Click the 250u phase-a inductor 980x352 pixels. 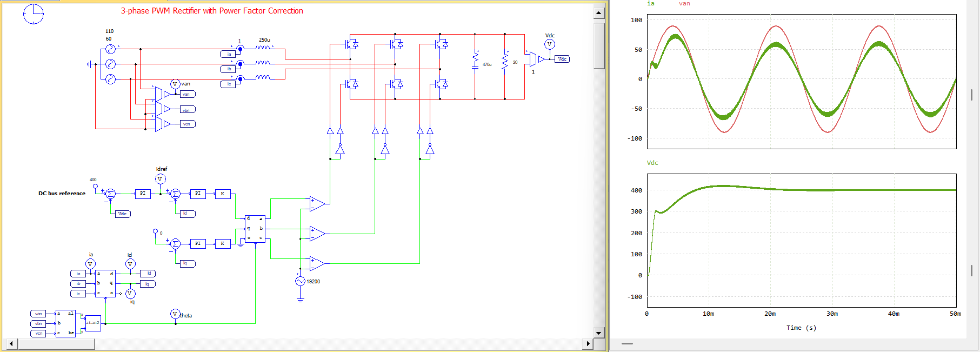tap(263, 48)
